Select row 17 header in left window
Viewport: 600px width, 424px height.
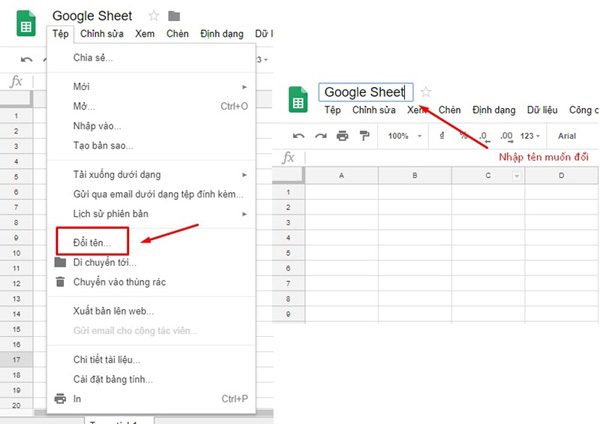(16, 360)
